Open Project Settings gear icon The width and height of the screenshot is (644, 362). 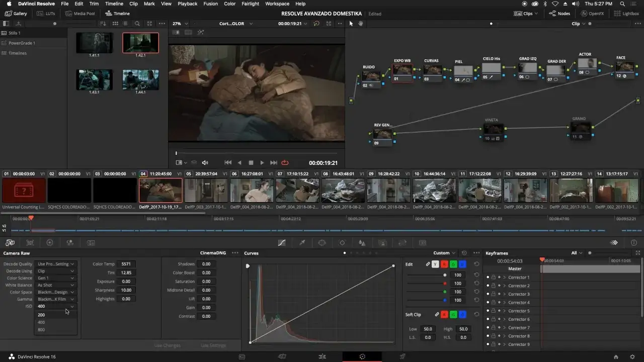[632, 356]
